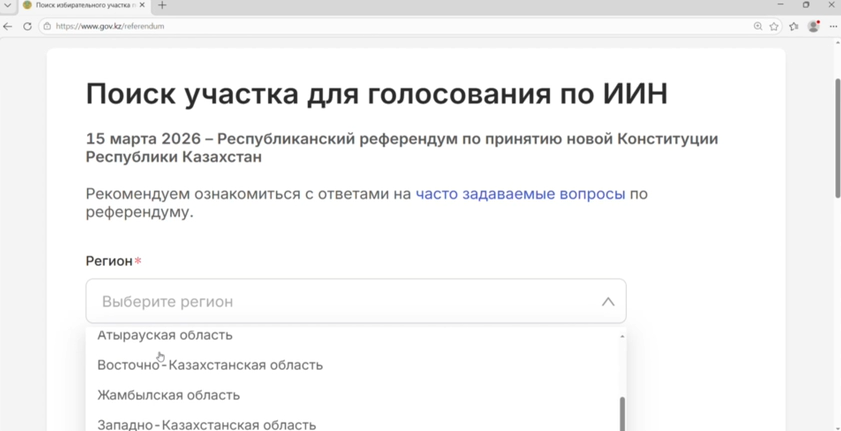This screenshot has width=841, height=431.
Task: Select 'Западно-Казахстанская область' option
Action: [x=206, y=424]
